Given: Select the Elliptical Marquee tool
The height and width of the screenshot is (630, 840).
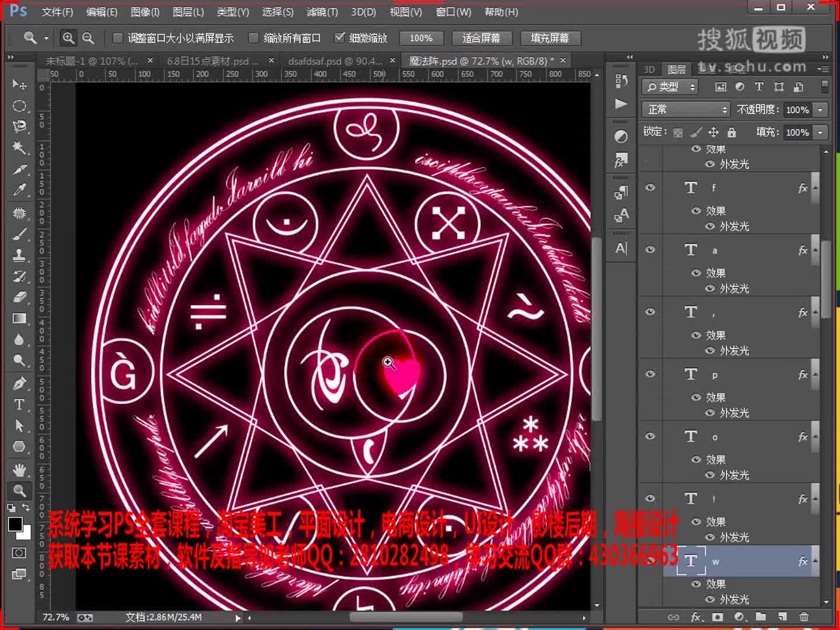Looking at the screenshot, I should (x=19, y=106).
